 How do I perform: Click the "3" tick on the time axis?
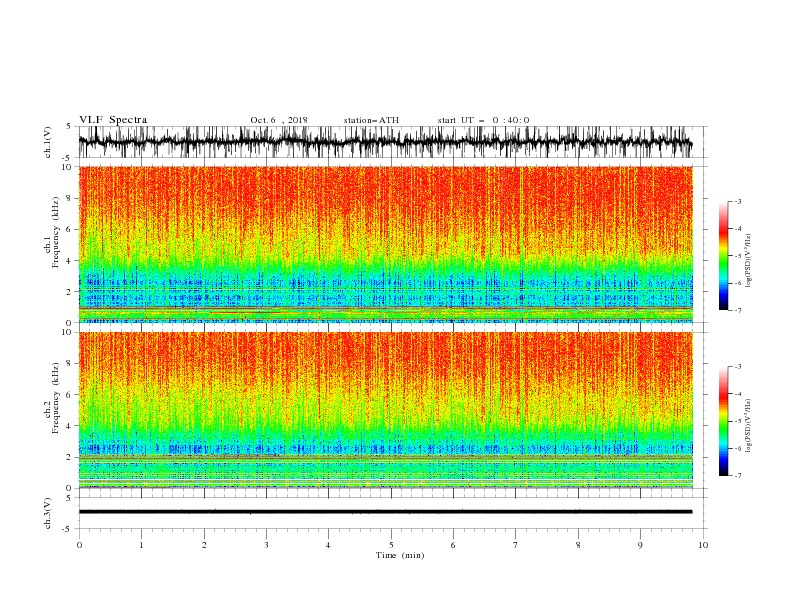click(267, 545)
